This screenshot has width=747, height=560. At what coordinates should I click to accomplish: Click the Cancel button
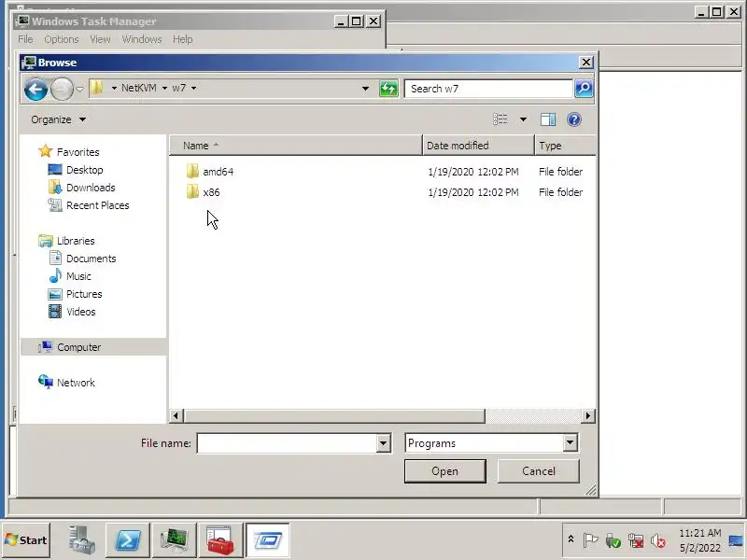click(539, 471)
